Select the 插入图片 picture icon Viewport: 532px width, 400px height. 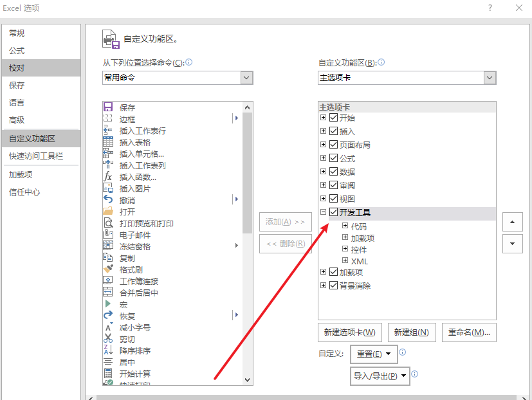(108, 188)
